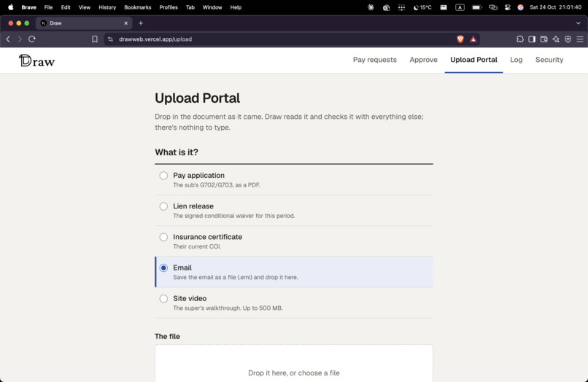Open site settings icon in address bar
The image size is (588, 382).
coord(110,39)
